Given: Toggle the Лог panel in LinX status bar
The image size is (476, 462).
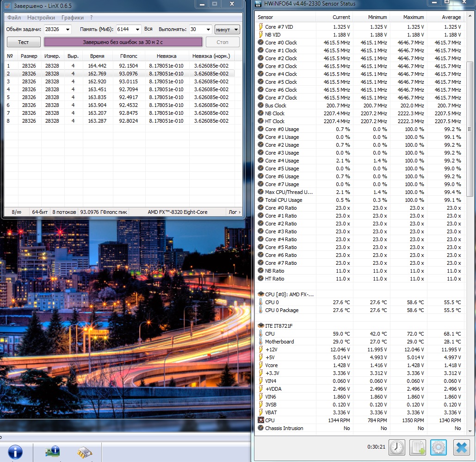Looking at the screenshot, I should pyautogui.click(x=234, y=212).
